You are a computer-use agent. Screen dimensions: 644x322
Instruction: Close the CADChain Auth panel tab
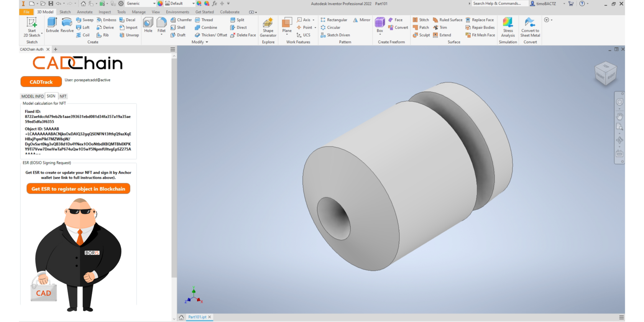click(48, 49)
